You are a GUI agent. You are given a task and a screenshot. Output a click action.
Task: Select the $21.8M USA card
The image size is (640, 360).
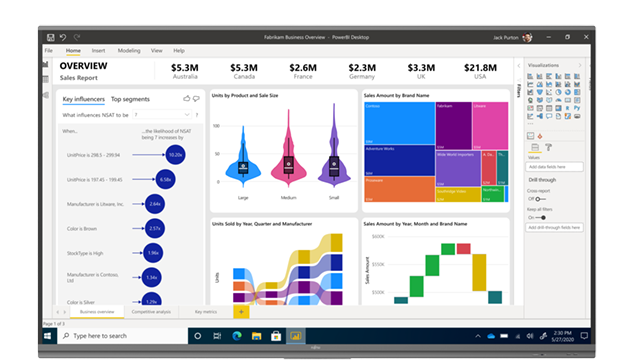[x=480, y=71]
